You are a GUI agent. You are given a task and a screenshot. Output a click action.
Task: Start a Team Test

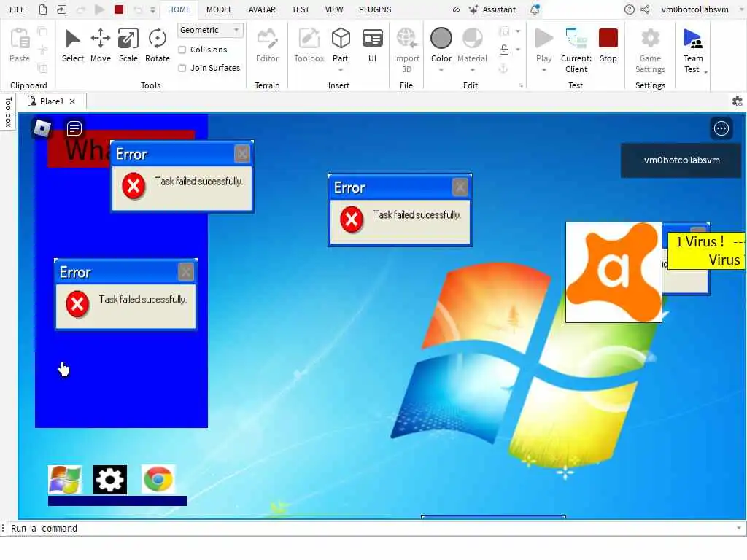(x=692, y=50)
